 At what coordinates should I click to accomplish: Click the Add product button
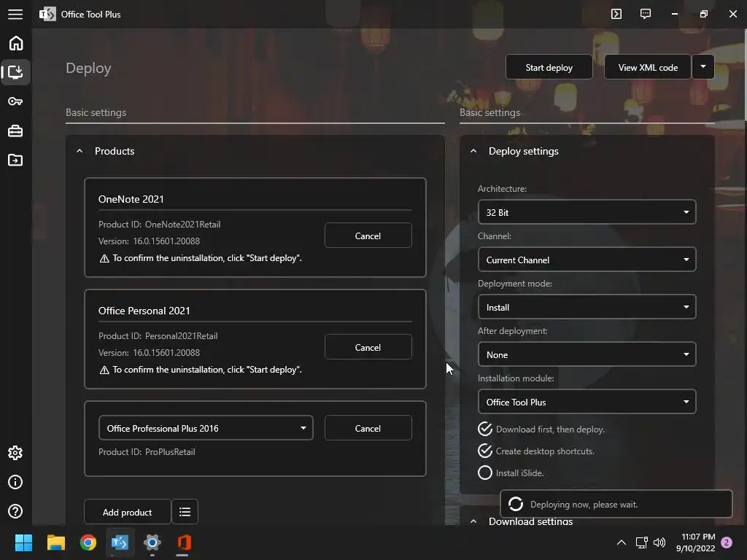tap(127, 512)
